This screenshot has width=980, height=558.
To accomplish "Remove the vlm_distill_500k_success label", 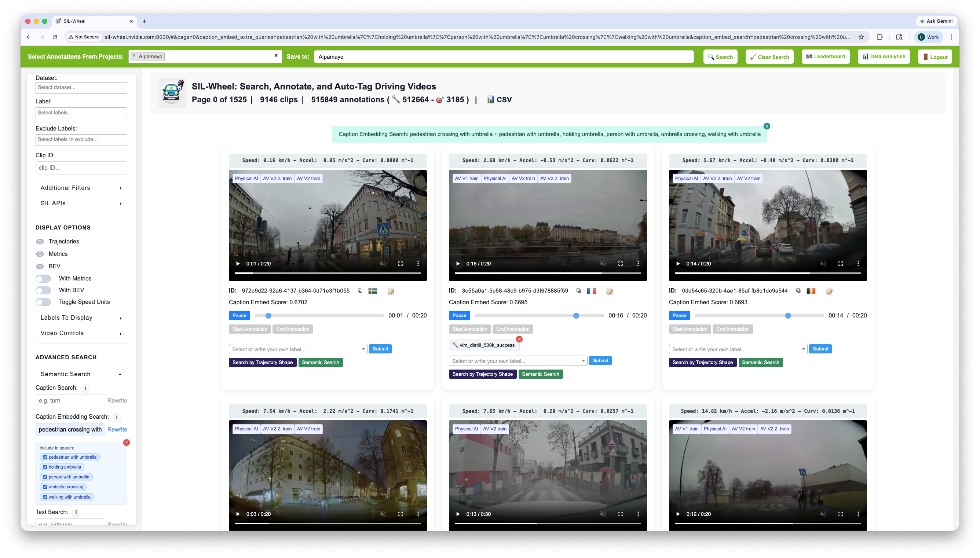I will (519, 339).
